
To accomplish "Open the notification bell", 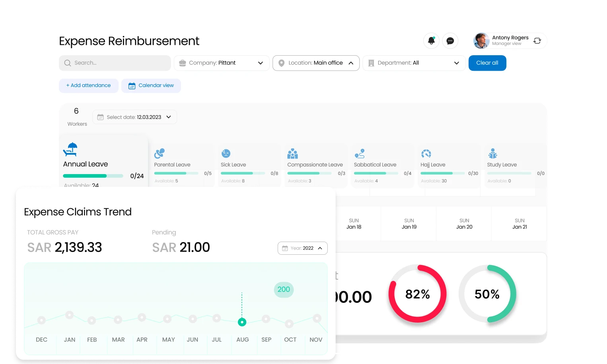I will pos(431,41).
